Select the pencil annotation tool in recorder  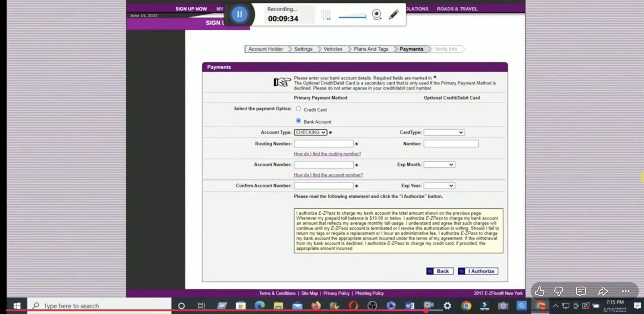[394, 15]
